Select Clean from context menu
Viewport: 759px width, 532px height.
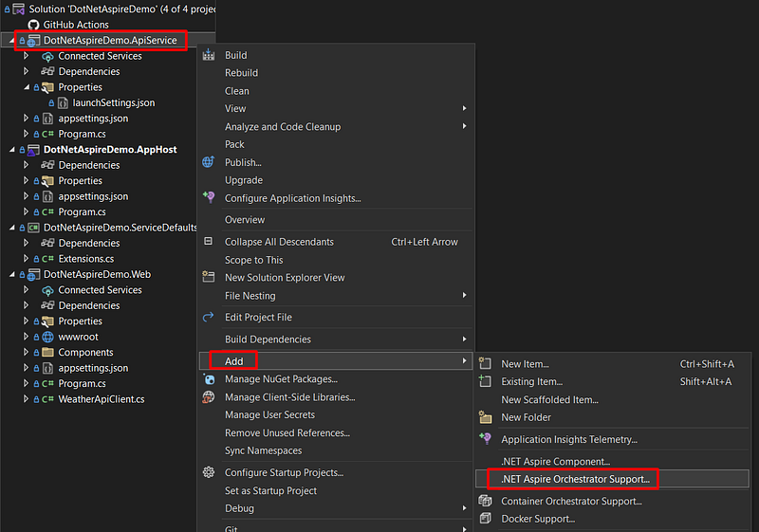click(336, 91)
